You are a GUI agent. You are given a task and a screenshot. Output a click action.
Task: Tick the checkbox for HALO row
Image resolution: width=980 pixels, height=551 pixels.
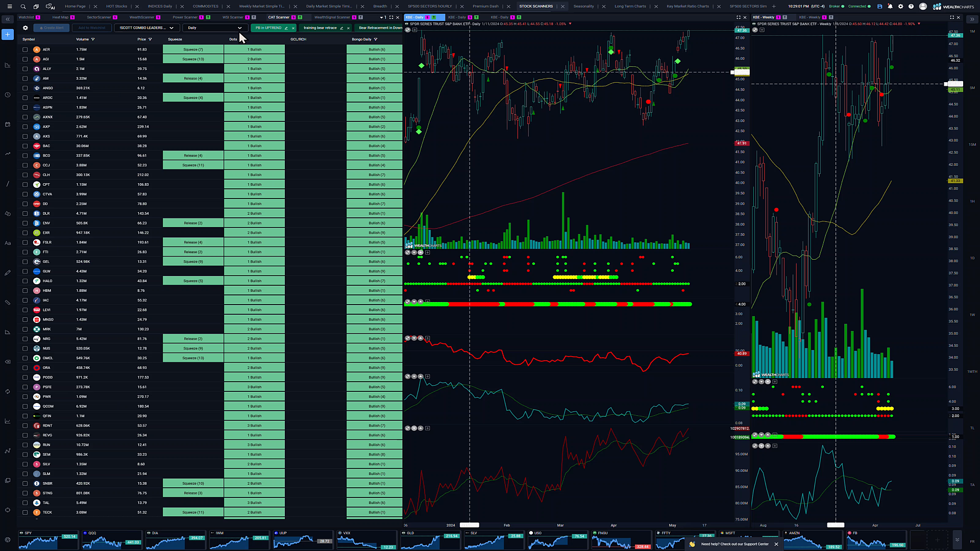[25, 281]
